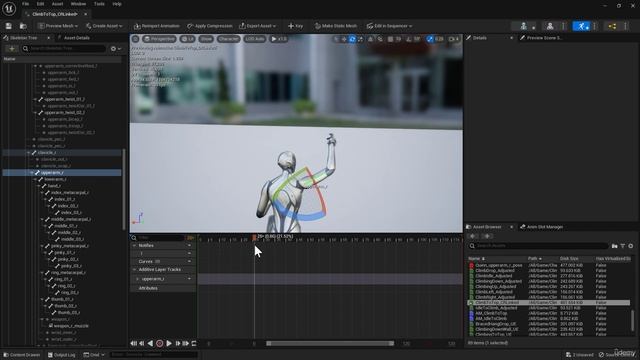Focus the Asset Browser search field
The height and width of the screenshot is (360, 640).
538,246
